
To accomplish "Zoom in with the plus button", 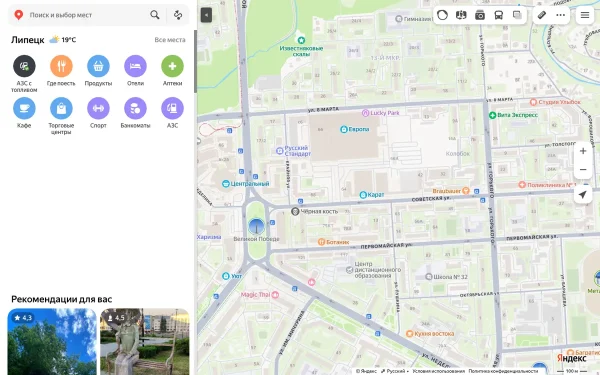I will 583,151.
